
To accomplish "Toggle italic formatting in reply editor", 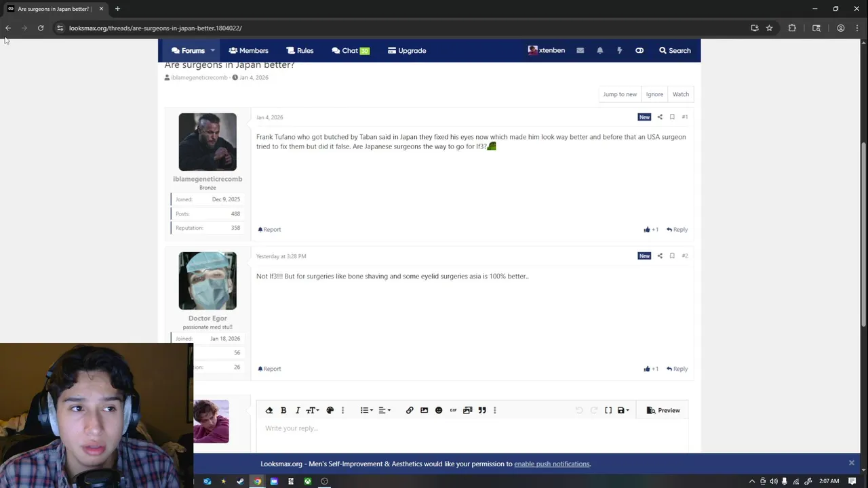I will pos(298,410).
